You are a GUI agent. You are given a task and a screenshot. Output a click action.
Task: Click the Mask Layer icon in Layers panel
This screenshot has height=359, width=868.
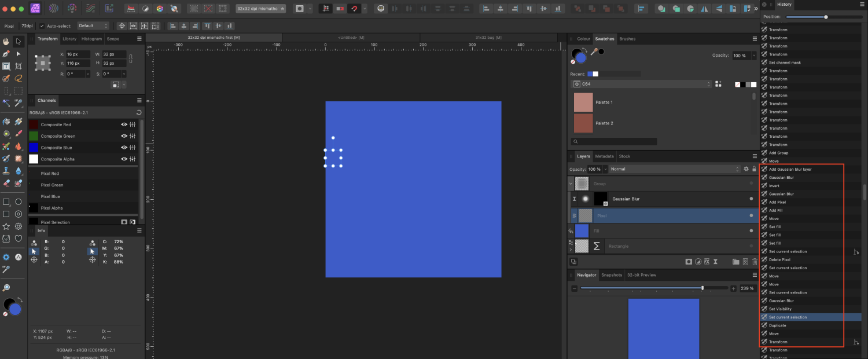tap(689, 262)
